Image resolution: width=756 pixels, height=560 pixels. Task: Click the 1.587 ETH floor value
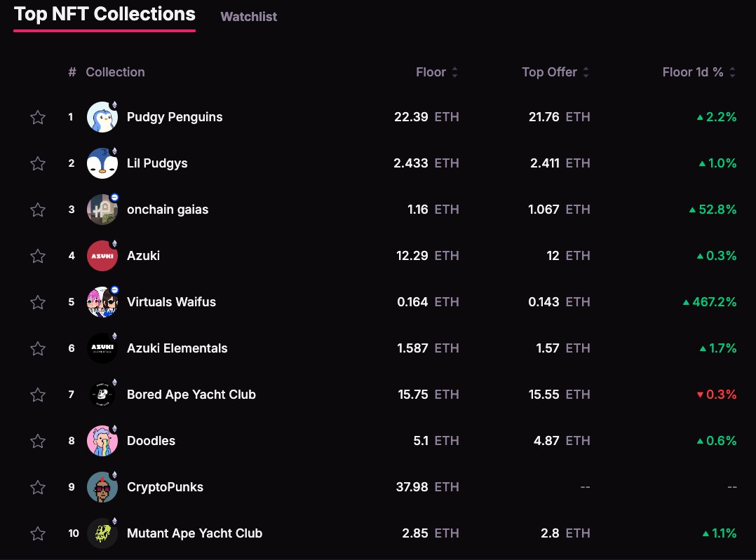(x=428, y=348)
